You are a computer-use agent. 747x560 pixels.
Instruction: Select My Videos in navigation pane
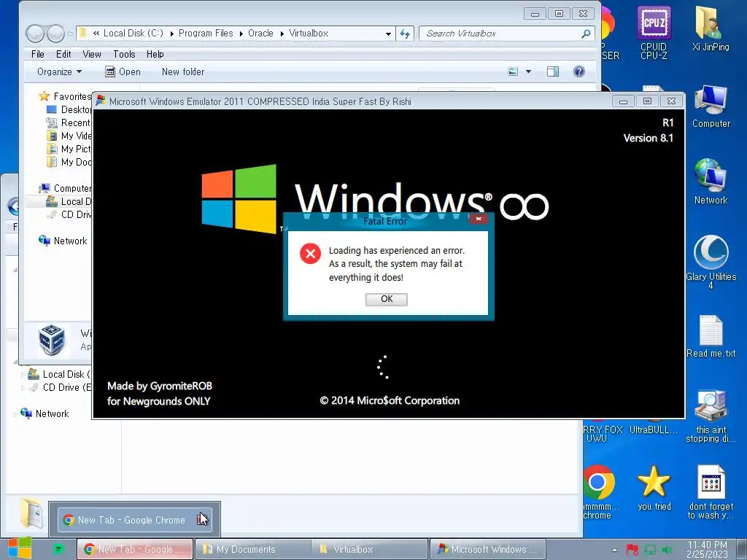click(x=68, y=136)
